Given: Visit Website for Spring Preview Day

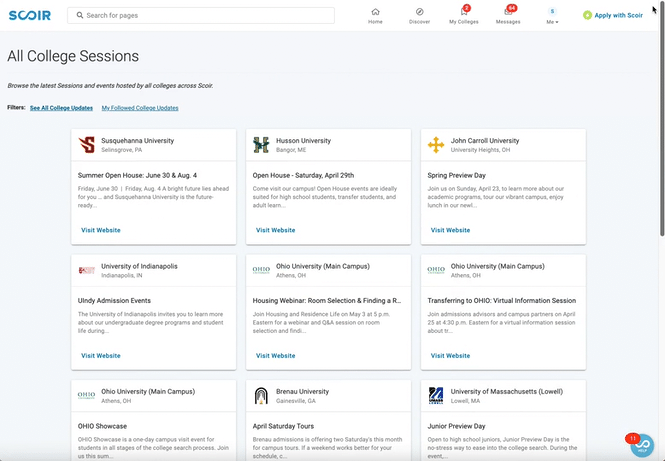Looking at the screenshot, I should 450,230.
